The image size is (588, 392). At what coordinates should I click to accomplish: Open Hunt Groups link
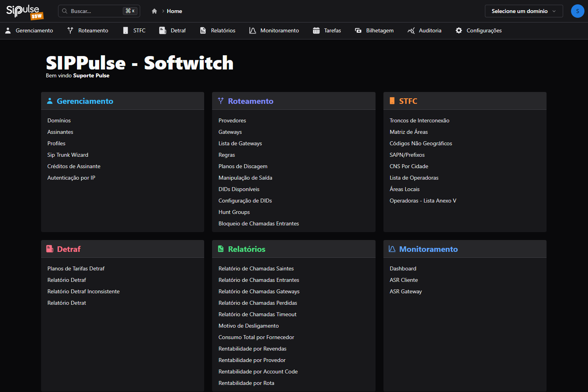pyautogui.click(x=234, y=212)
